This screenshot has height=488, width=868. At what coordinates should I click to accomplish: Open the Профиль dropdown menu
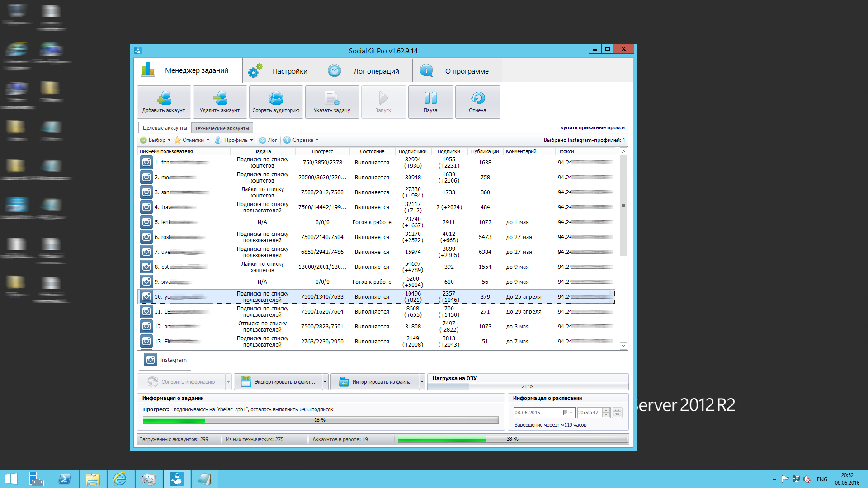[234, 140]
